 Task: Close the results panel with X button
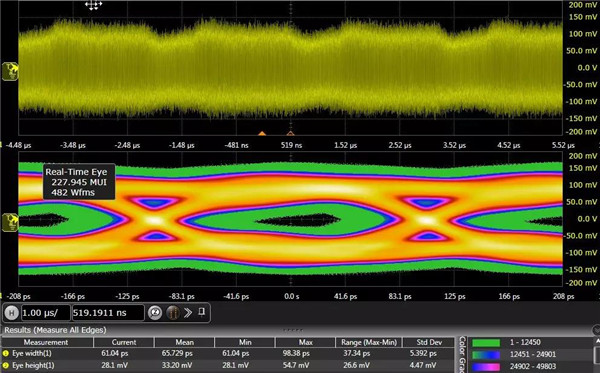[x=596, y=330]
